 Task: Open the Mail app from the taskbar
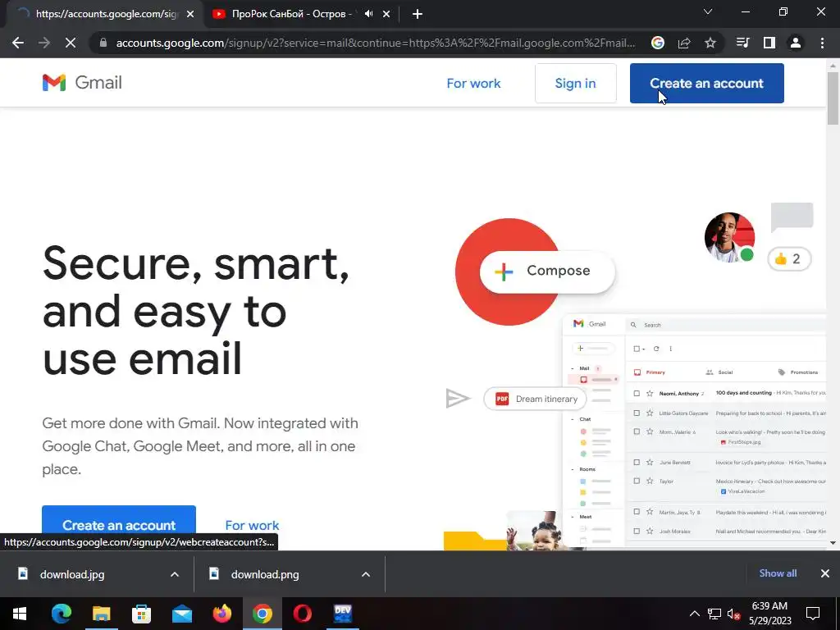point(182,614)
